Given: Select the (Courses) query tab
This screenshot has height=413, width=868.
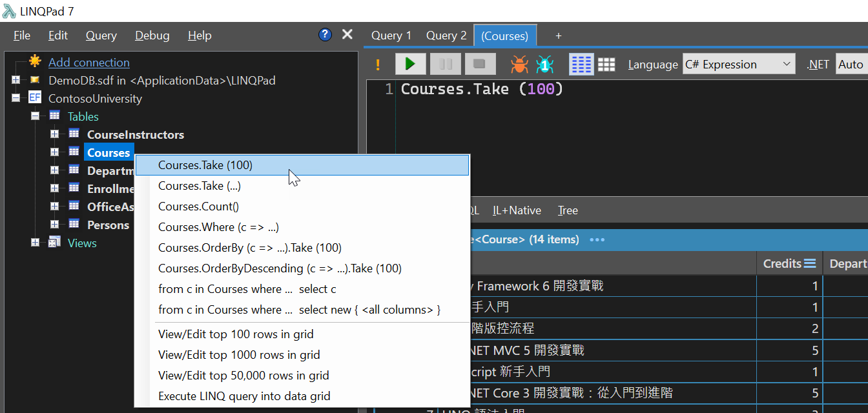Looking at the screenshot, I should coord(505,35).
